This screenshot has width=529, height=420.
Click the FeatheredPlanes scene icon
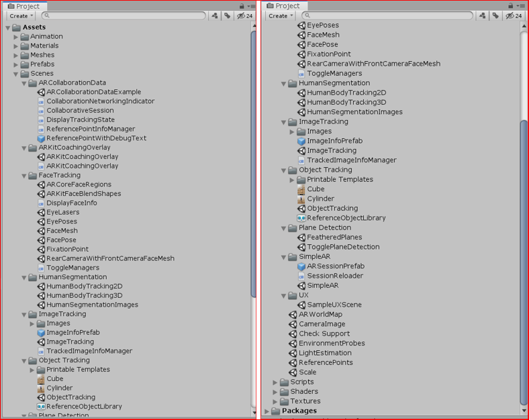pyautogui.click(x=301, y=238)
